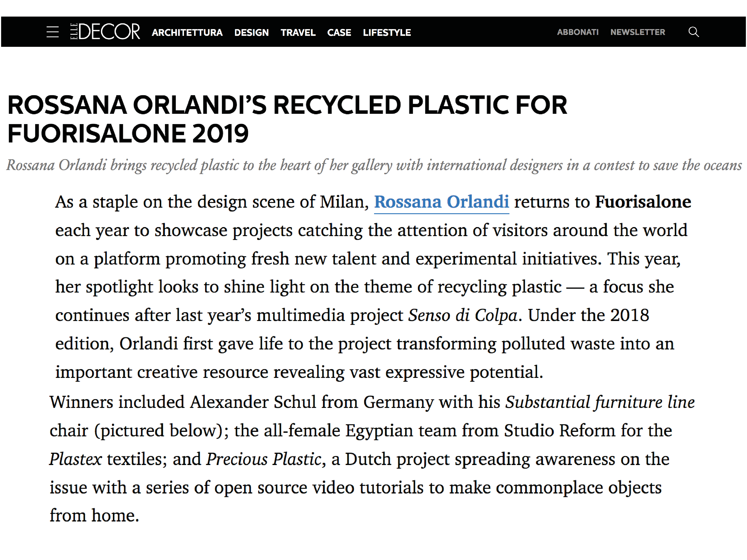Screen dimensions: 747x560
Task: Click the bold word Fuorisalone in the paragraph
Action: pyautogui.click(x=643, y=202)
